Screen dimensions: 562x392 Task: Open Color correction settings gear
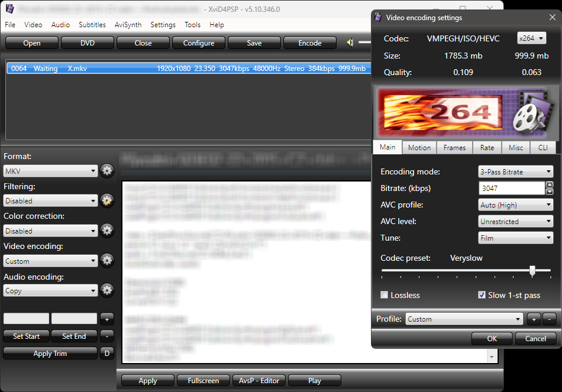[x=107, y=231]
